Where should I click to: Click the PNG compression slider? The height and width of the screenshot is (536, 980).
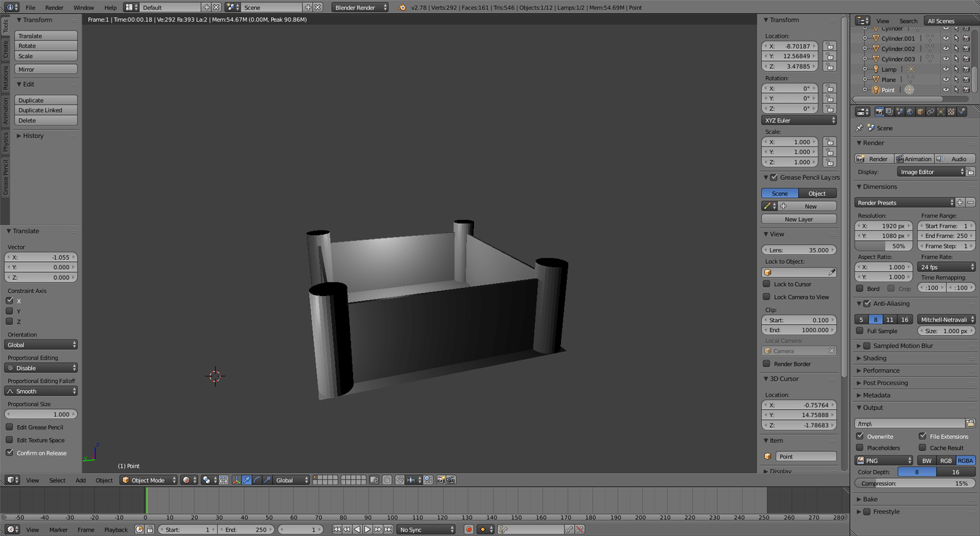(x=915, y=483)
